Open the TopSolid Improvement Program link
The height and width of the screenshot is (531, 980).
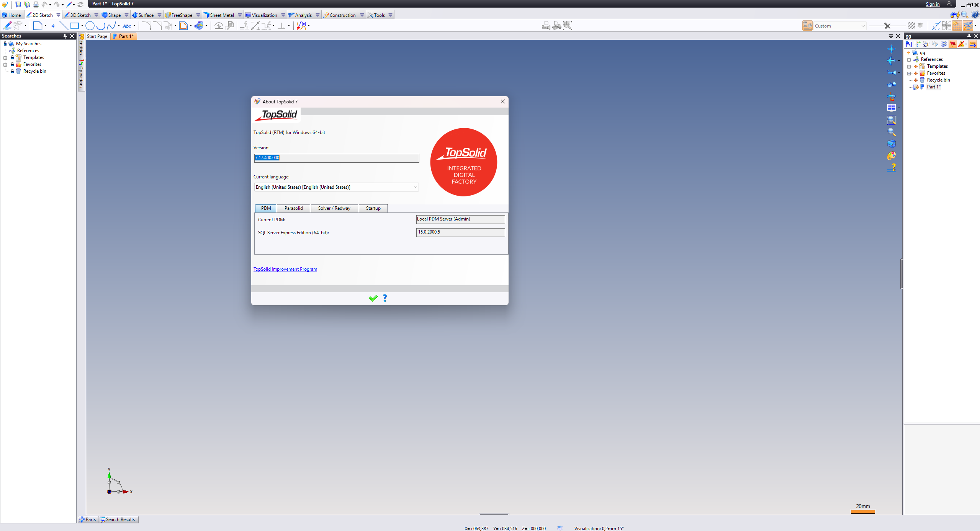[x=285, y=269]
